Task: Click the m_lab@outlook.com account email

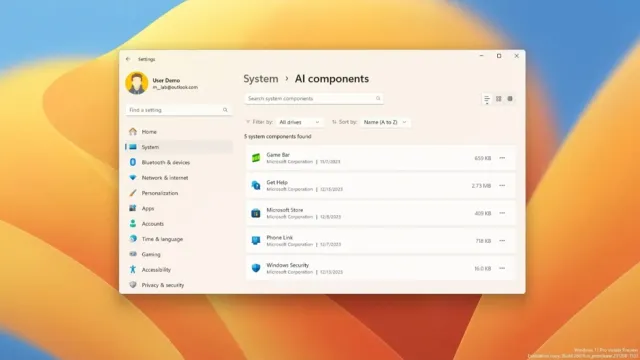Action: 175,87
